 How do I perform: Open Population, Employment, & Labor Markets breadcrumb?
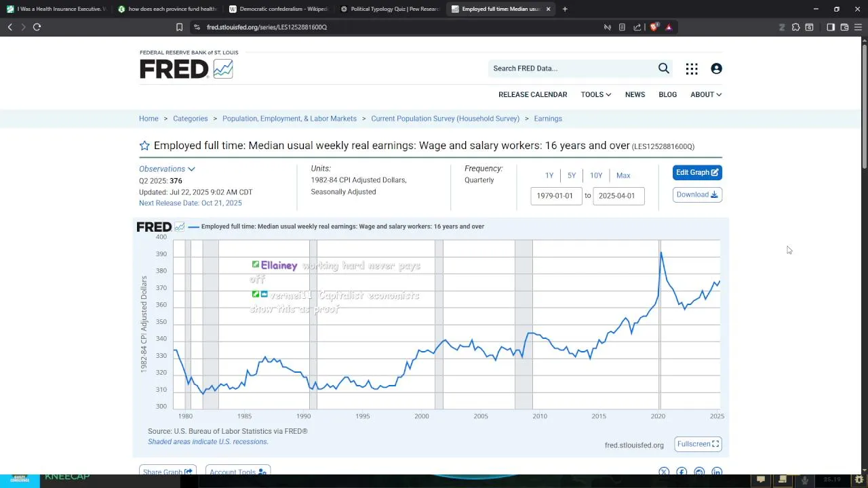point(290,119)
